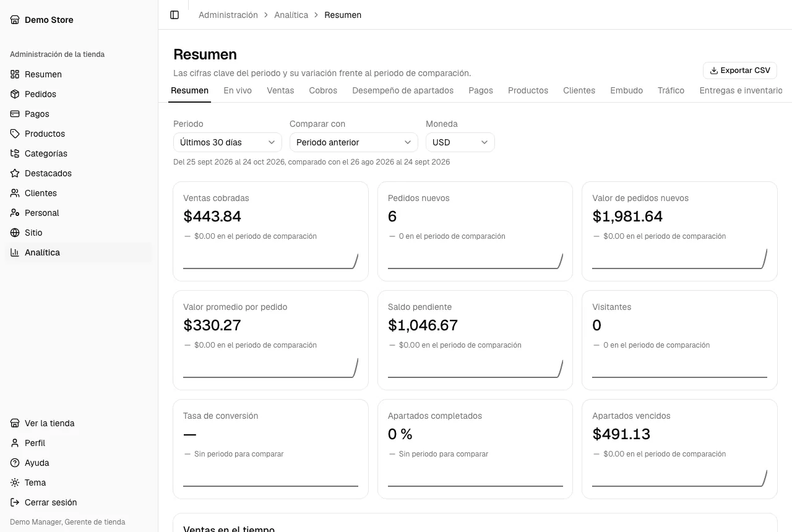Viewport: 792px width, 532px height.
Task: Click the Ayuda question mark icon
Action: click(15, 463)
